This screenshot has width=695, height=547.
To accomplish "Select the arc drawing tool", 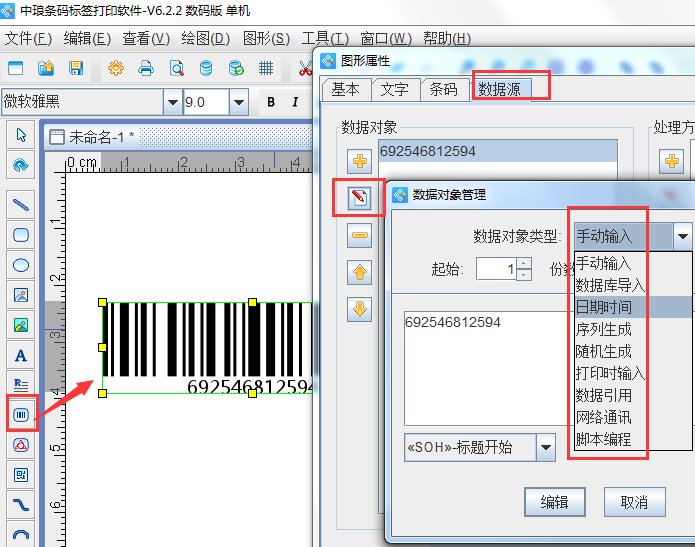I will pyautogui.click(x=21, y=534).
